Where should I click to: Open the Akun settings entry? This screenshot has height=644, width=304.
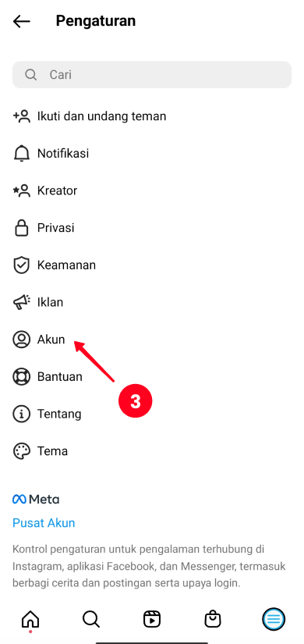[152, 340]
